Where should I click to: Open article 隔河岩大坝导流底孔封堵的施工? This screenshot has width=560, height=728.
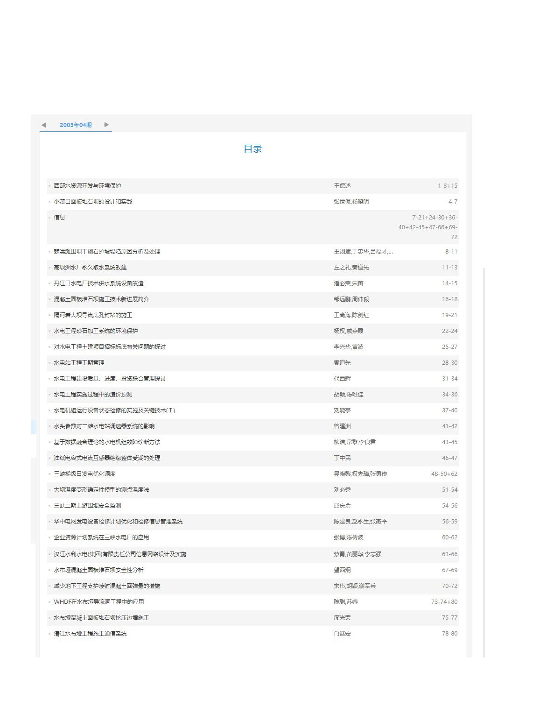93,315
